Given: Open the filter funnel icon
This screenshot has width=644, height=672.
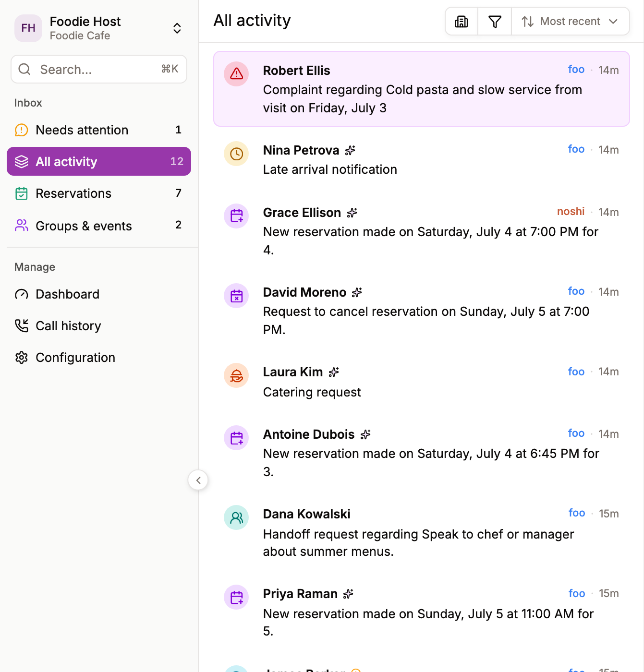Looking at the screenshot, I should 495,21.
